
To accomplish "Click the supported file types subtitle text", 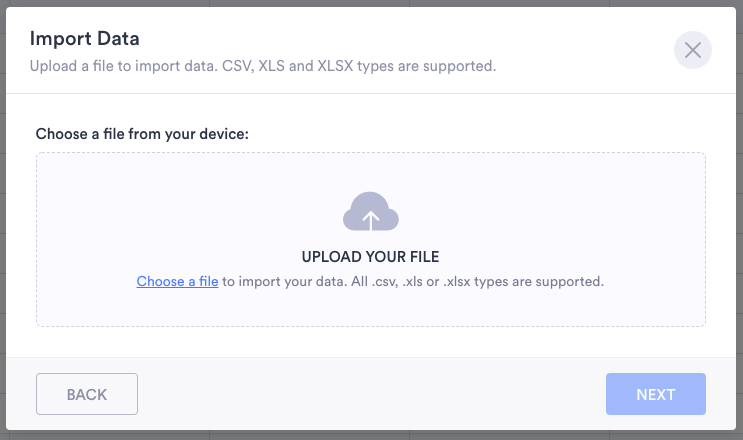I will point(262,67).
